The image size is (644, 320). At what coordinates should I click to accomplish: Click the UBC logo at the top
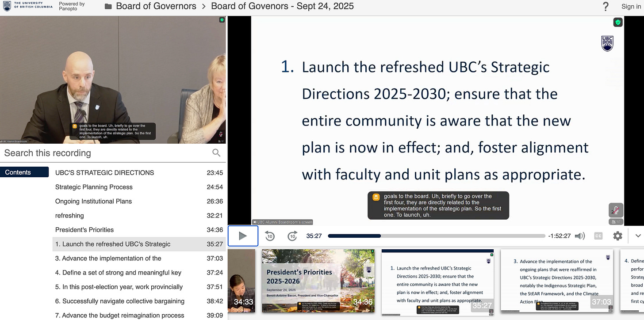click(27, 6)
